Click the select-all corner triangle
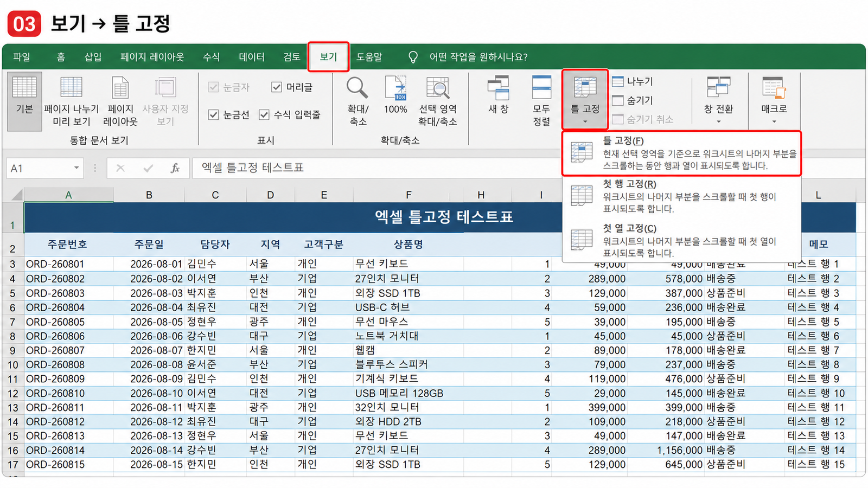Viewport: 868px width, 488px height. pyautogui.click(x=16, y=195)
